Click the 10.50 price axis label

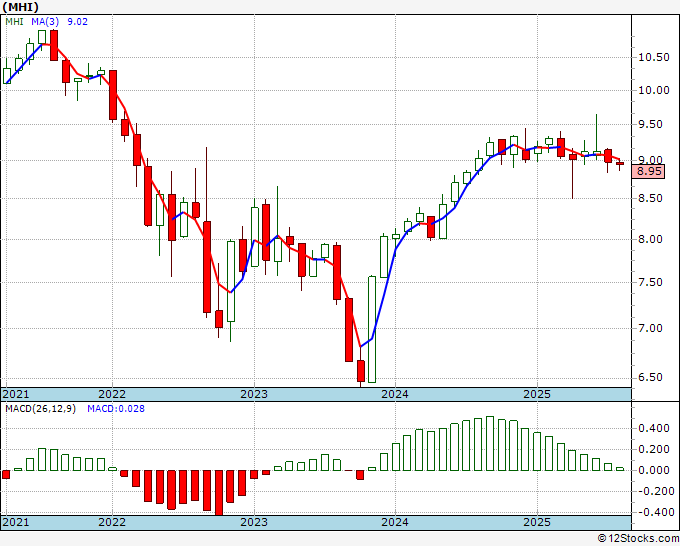tap(654, 57)
